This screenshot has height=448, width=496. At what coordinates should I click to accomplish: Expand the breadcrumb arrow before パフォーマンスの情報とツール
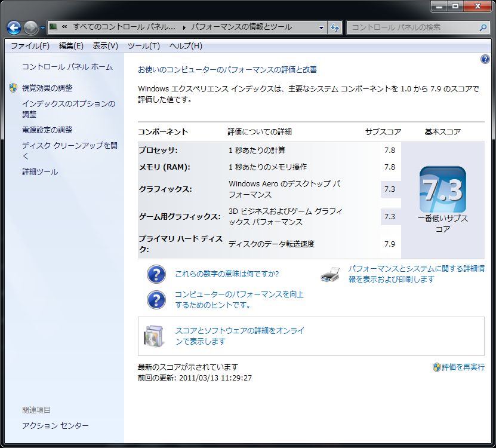point(184,28)
